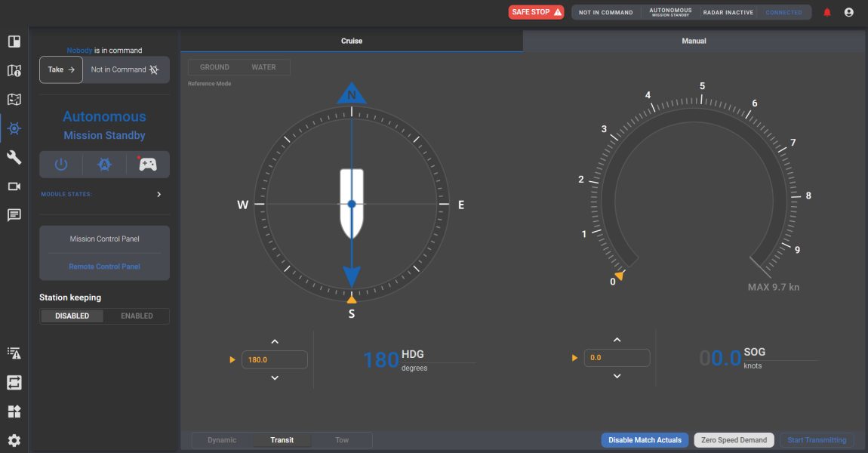Screen dimensions: 868x453
Task: Open the chat messages sidebar icon
Action: [14, 215]
